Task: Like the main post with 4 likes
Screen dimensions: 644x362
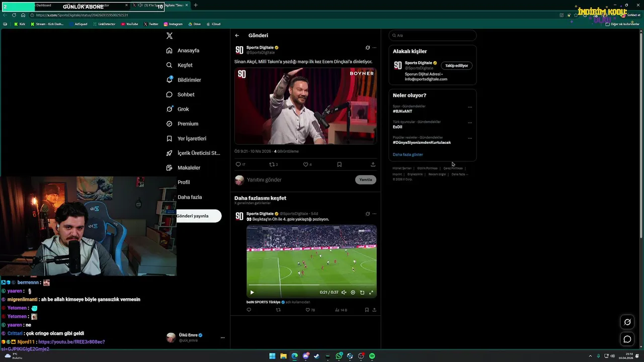Action: (x=307, y=164)
